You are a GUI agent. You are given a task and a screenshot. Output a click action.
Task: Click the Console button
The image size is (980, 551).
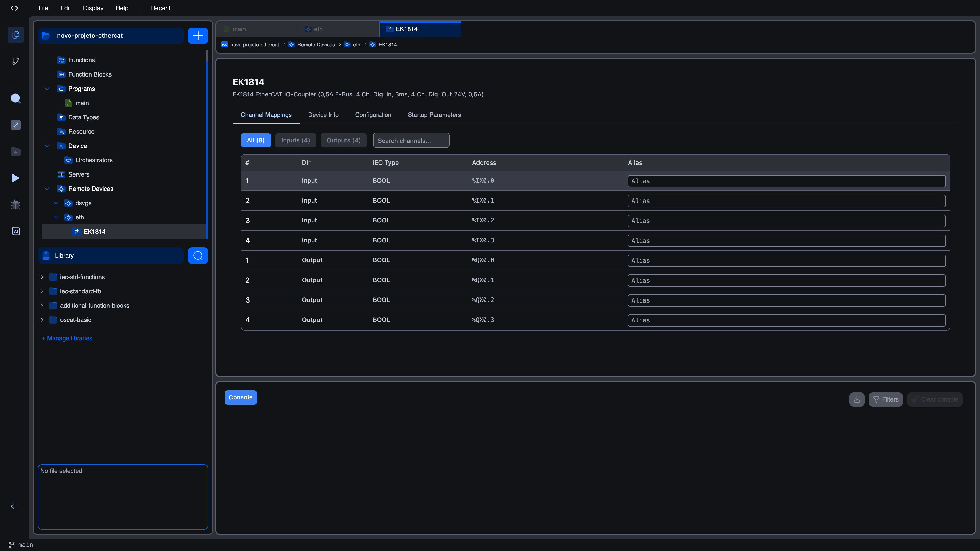(x=240, y=397)
